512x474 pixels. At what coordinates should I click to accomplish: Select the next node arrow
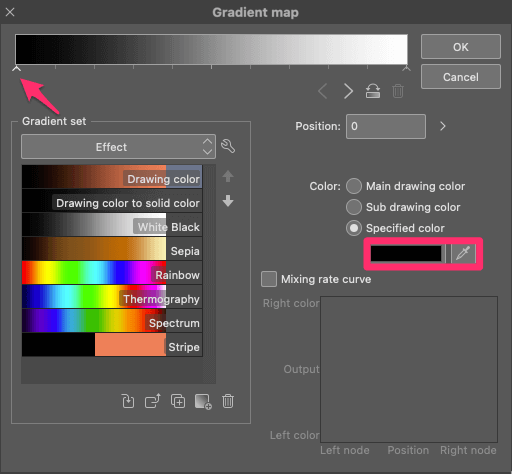[x=348, y=91]
